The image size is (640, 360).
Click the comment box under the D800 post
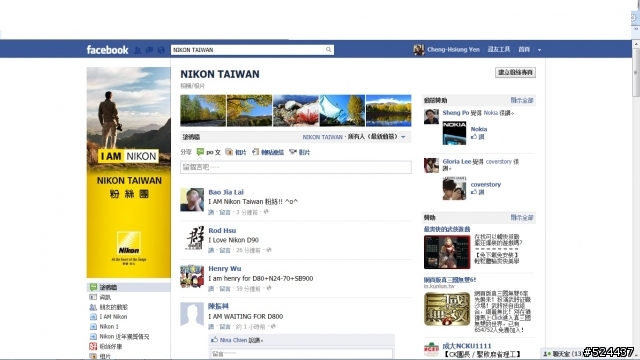301,354
